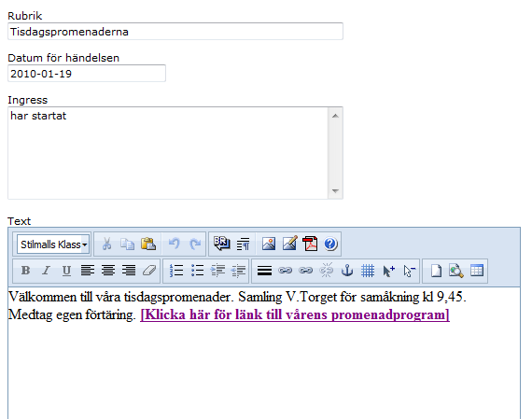
Task: Click the eraser remove-formatting icon
Action: 149,271
